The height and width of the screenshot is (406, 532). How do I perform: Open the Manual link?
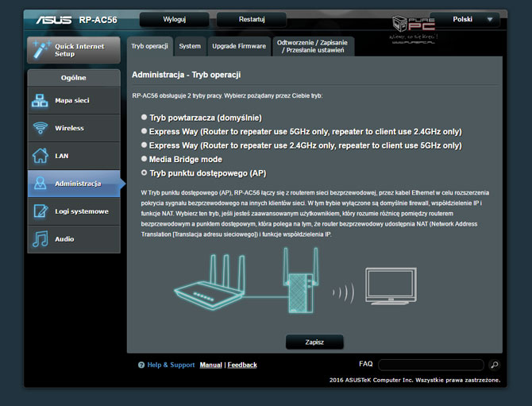(x=210, y=365)
